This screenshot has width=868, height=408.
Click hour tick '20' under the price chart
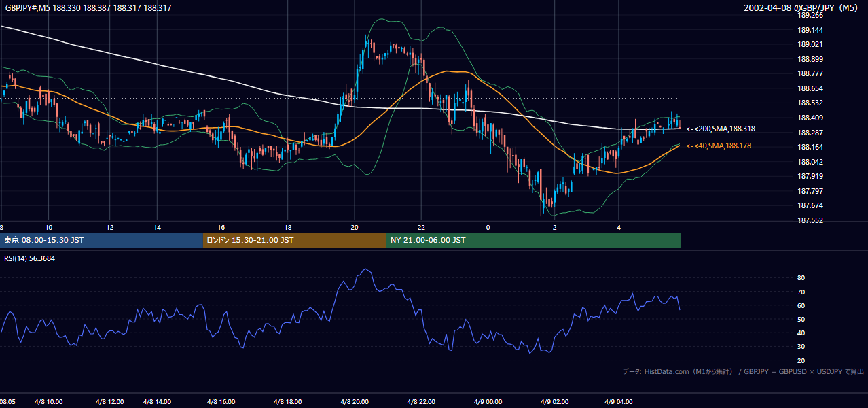(355, 227)
